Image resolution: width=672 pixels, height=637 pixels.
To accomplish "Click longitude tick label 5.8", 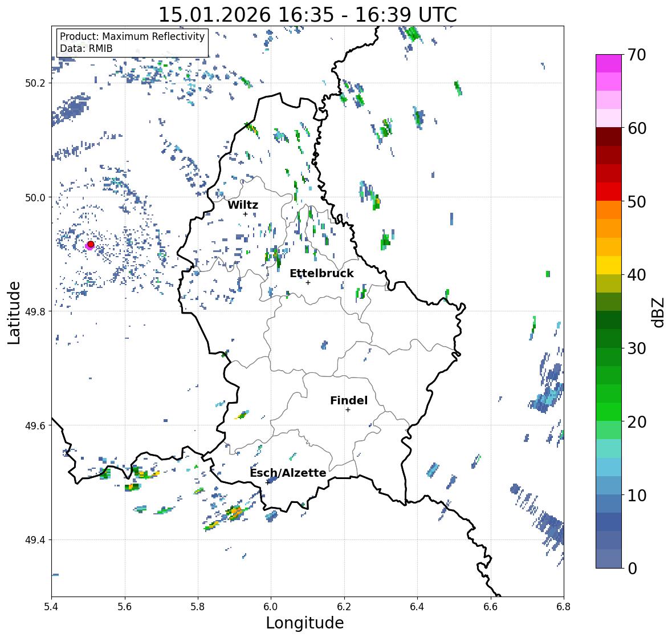I will pyautogui.click(x=198, y=607).
